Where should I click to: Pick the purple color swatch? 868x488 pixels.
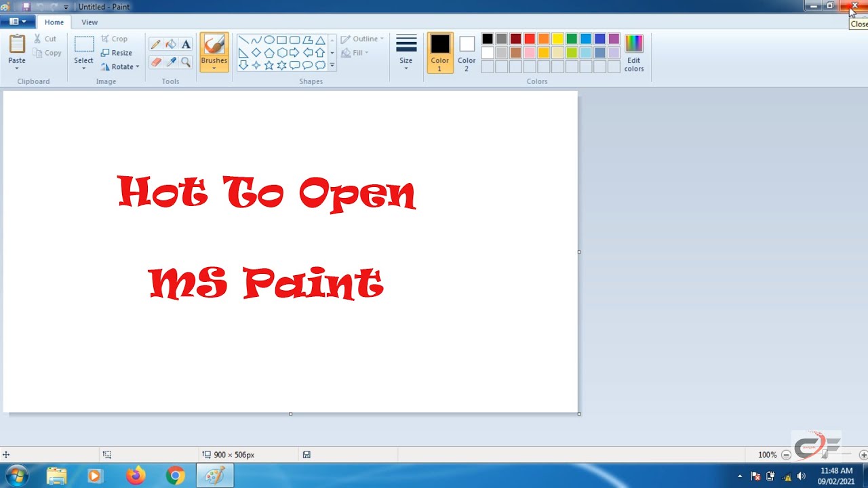614,39
